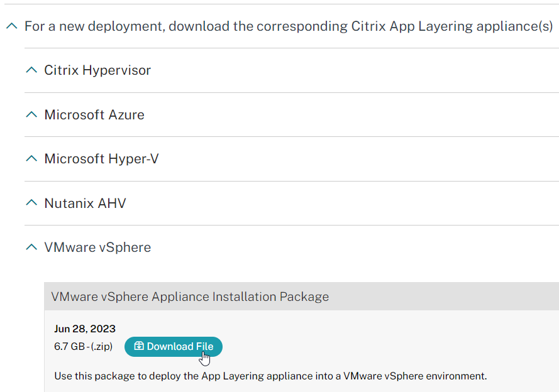The image size is (559, 392).
Task: Click the 6.7 GB file size text
Action: pos(70,346)
